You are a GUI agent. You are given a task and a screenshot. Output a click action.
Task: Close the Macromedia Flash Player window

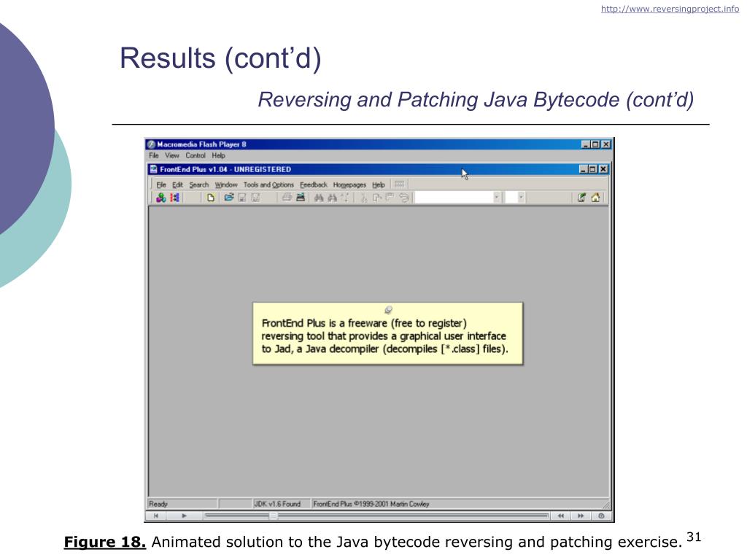click(606, 144)
